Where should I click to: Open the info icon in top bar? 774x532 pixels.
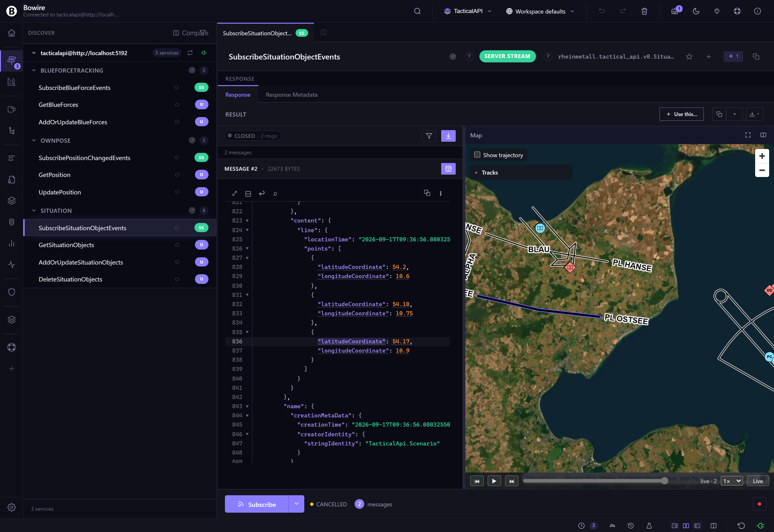coord(758,11)
